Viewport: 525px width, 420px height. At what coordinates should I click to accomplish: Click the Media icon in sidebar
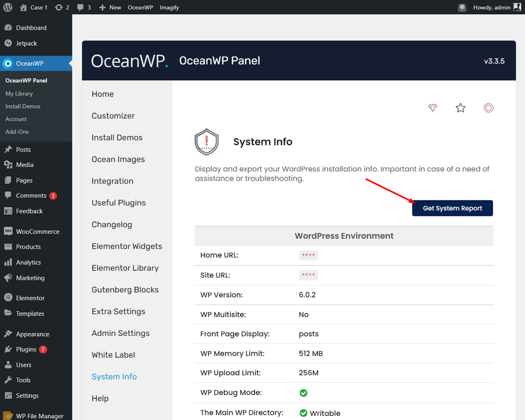(x=8, y=164)
